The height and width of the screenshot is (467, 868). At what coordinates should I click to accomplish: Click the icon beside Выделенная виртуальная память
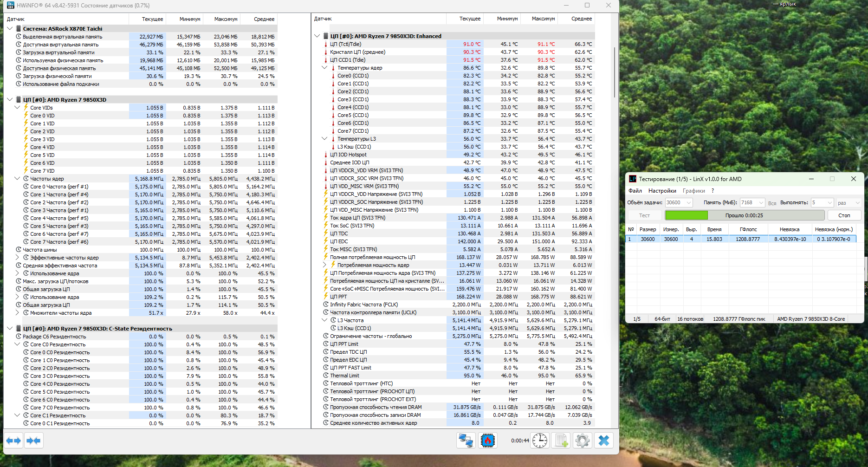tap(19, 36)
